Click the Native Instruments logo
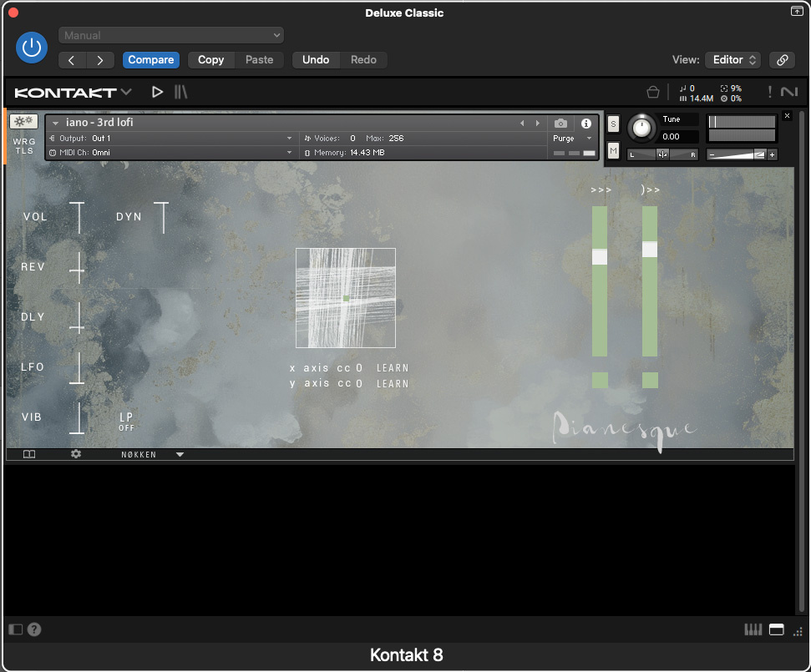The height and width of the screenshot is (672, 811). click(789, 92)
